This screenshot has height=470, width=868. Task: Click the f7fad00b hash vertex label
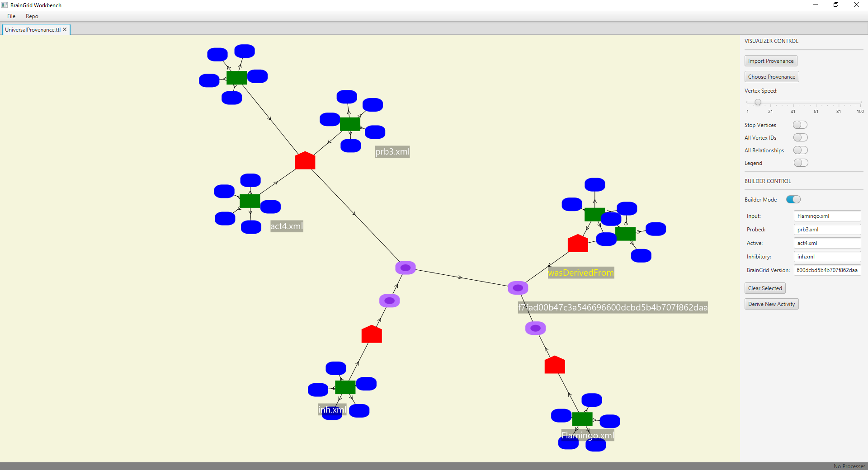click(x=613, y=307)
